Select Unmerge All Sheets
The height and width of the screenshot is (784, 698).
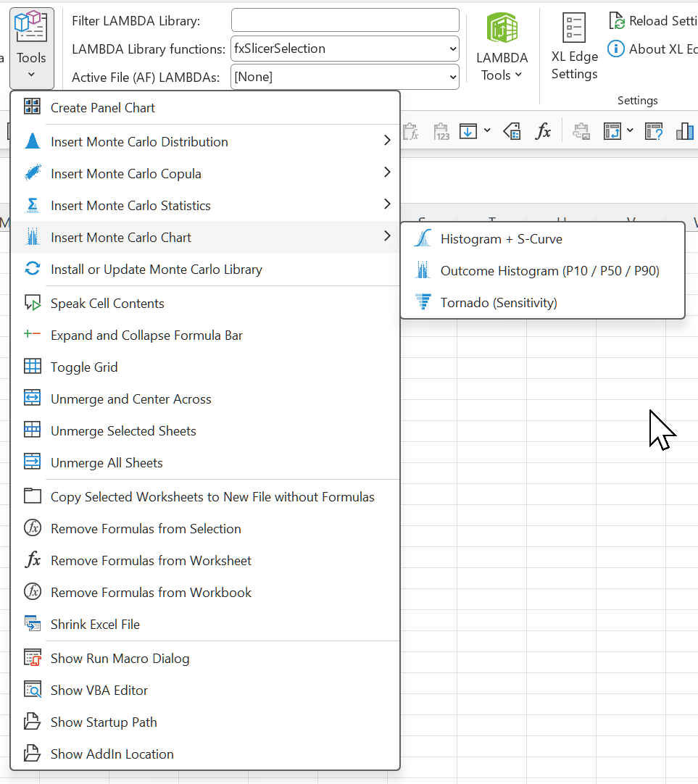point(205,463)
